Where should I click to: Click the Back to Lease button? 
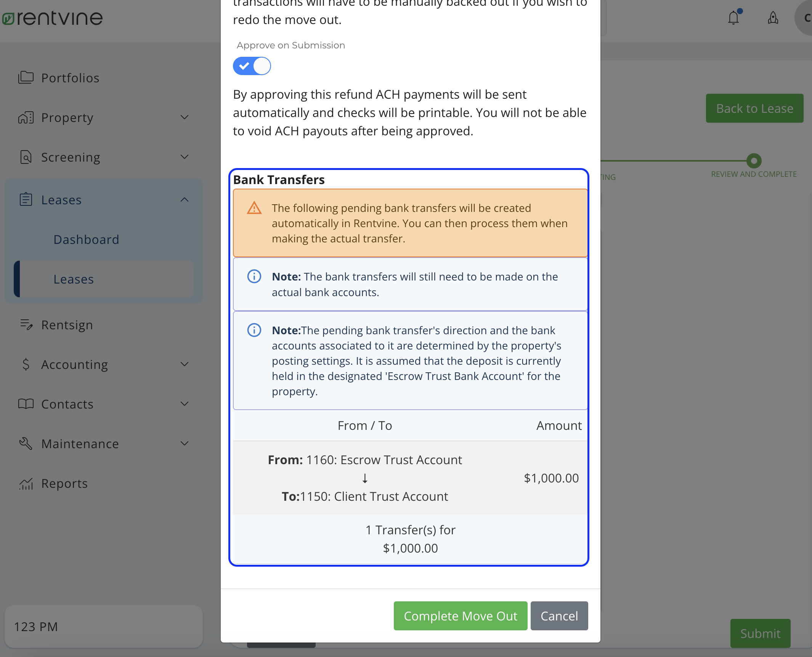click(754, 108)
